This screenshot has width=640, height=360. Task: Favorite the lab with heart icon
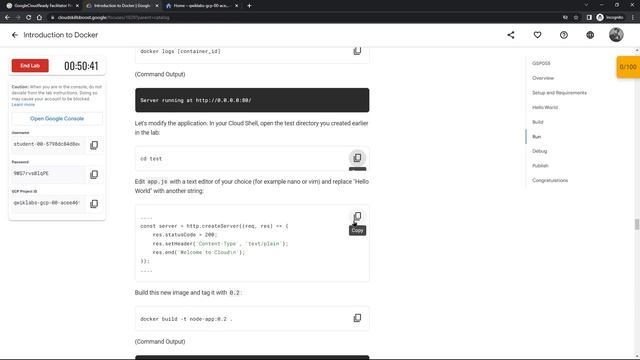537,35
